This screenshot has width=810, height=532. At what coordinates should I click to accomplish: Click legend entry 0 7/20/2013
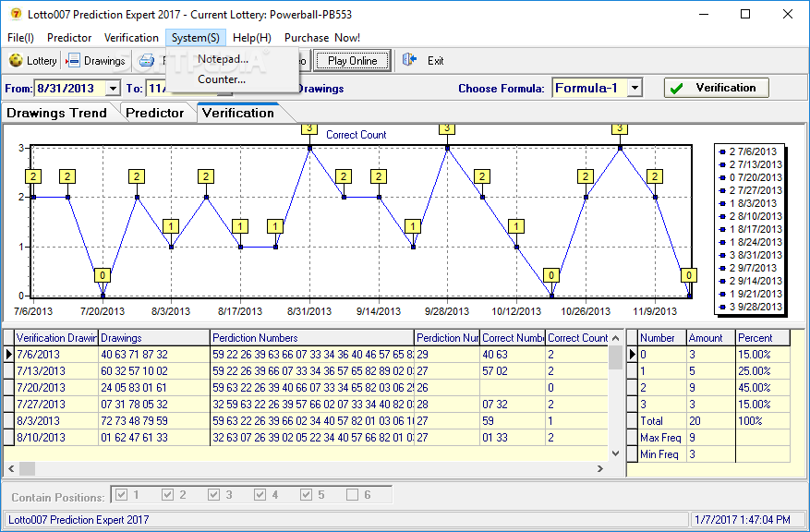click(x=751, y=177)
